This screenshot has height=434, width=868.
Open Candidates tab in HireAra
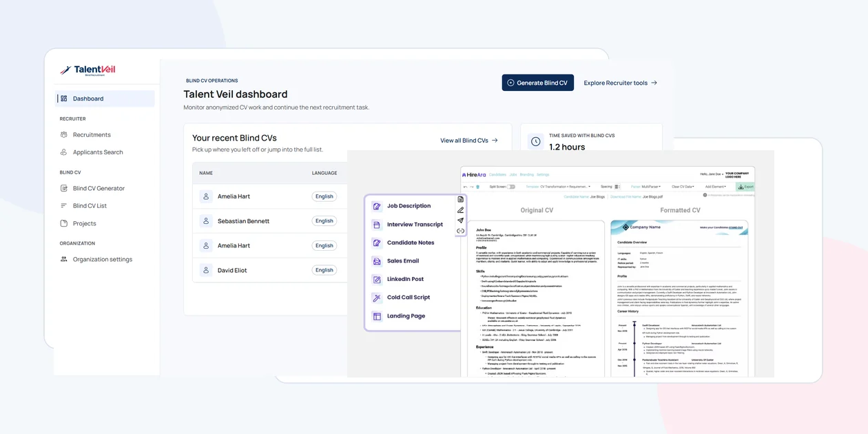(497, 175)
